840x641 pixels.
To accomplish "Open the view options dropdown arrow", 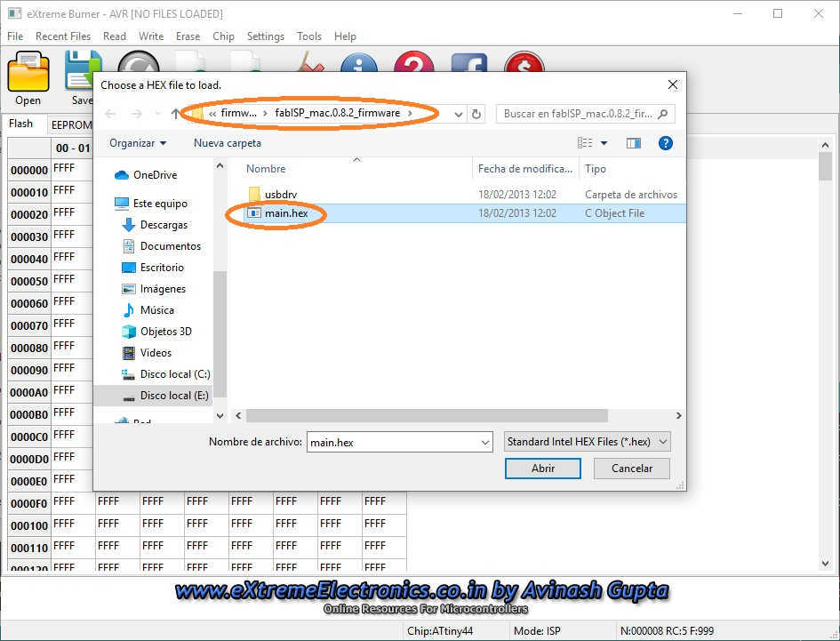I will pyautogui.click(x=604, y=143).
